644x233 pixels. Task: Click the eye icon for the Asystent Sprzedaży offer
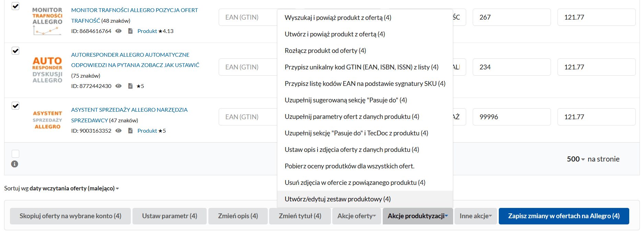118,131
